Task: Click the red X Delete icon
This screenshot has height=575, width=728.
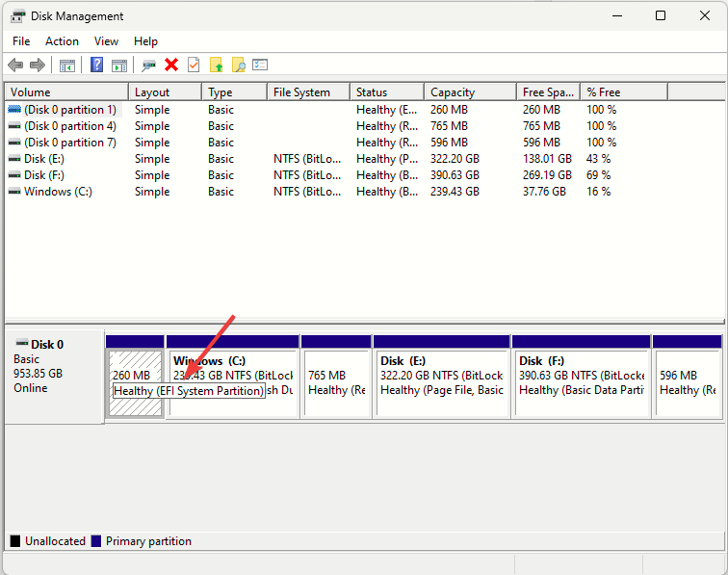Action: 171,65
